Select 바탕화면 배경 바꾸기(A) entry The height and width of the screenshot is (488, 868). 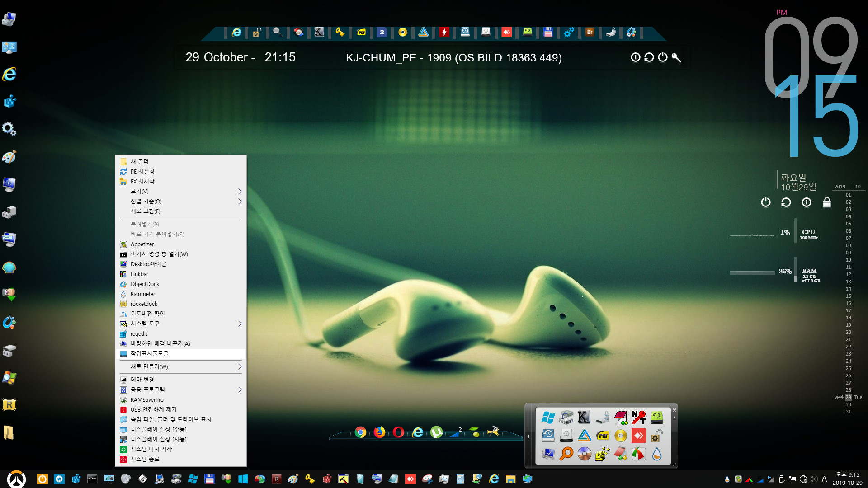181,343
